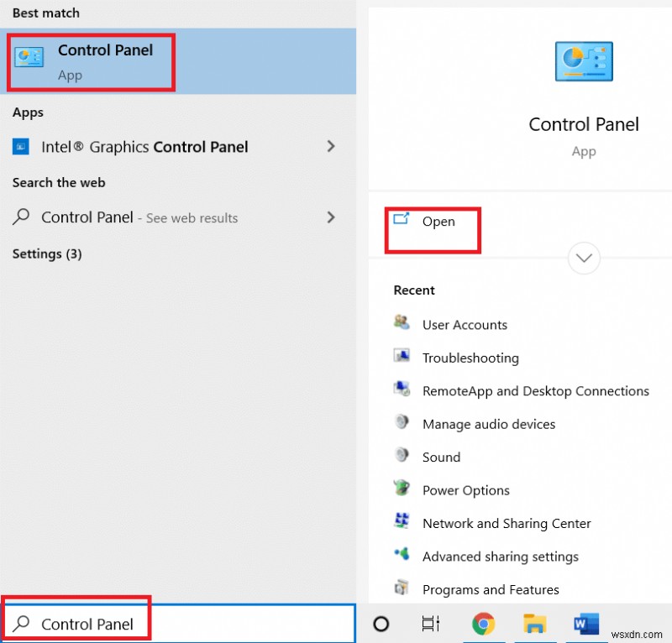Open Troubleshooting from Recent list
Viewport: 672px width, 643px height.
pyautogui.click(x=470, y=358)
